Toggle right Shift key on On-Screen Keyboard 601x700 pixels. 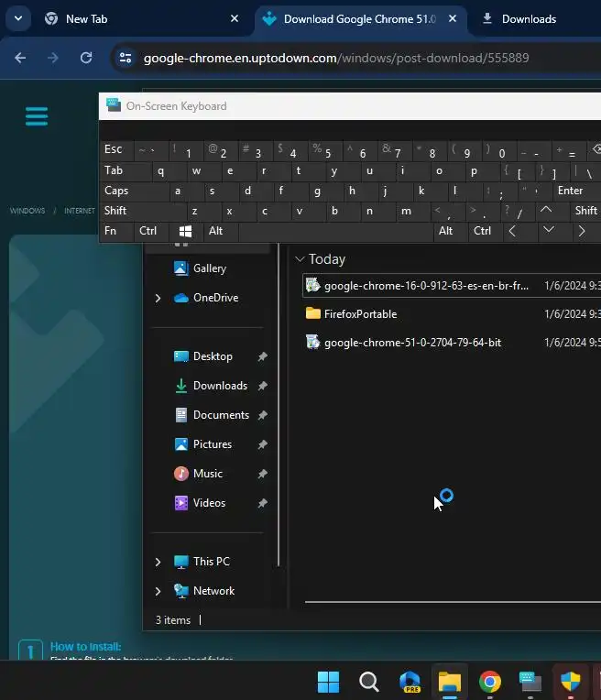[585, 211]
